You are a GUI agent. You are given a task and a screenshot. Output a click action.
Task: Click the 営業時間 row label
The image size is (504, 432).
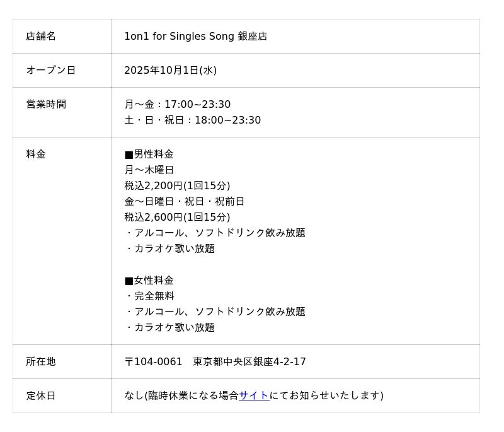coord(46,105)
